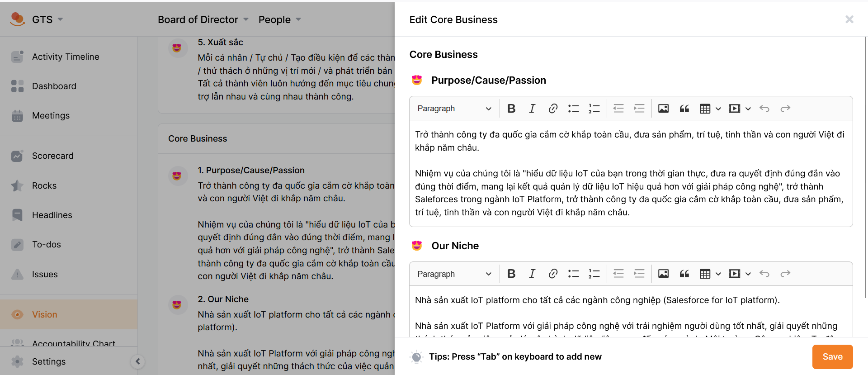
Task: Undo last change in Purpose editor
Action: (764, 108)
